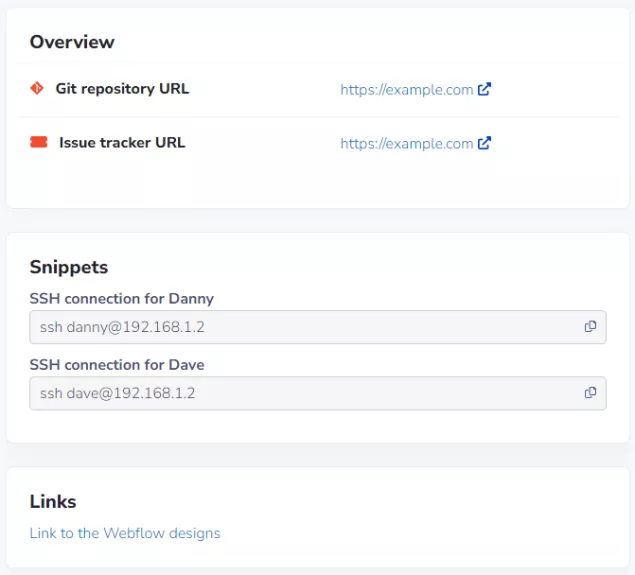635x575 pixels.
Task: Copy the Dave SSH connection snippet
Action: coord(590,393)
